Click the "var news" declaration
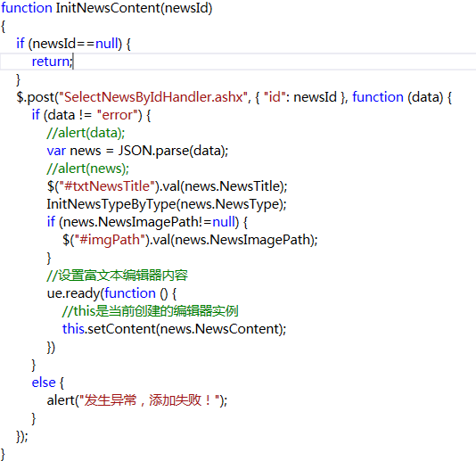This screenshot has height=461, width=476. (74, 151)
